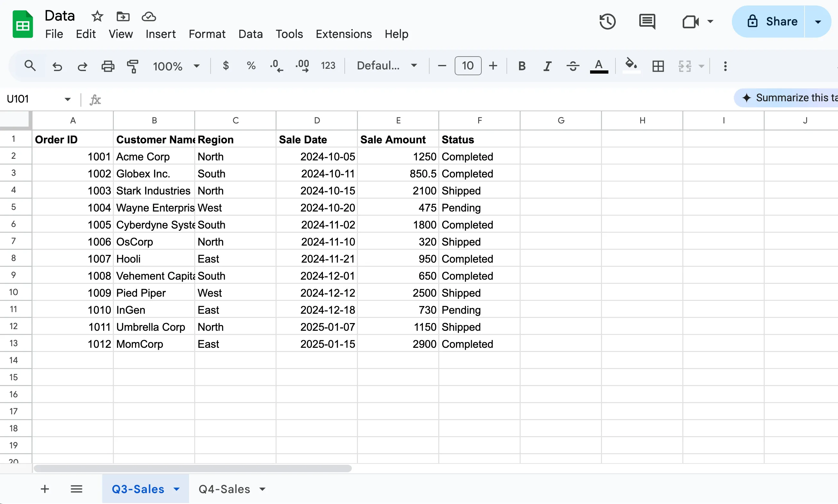Click the Format as currency icon

[x=226, y=66]
